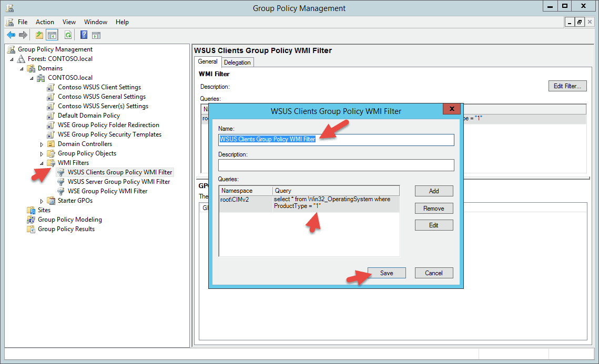This screenshot has height=364, width=599.
Task: Click the Forest: CONTOSO.local icon
Action: (22, 59)
